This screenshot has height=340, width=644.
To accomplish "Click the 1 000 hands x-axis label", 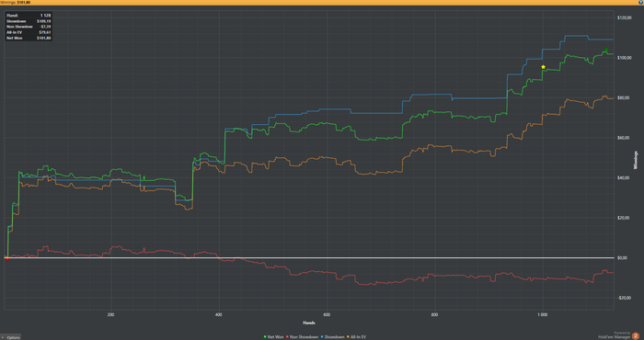I will (543, 315).
